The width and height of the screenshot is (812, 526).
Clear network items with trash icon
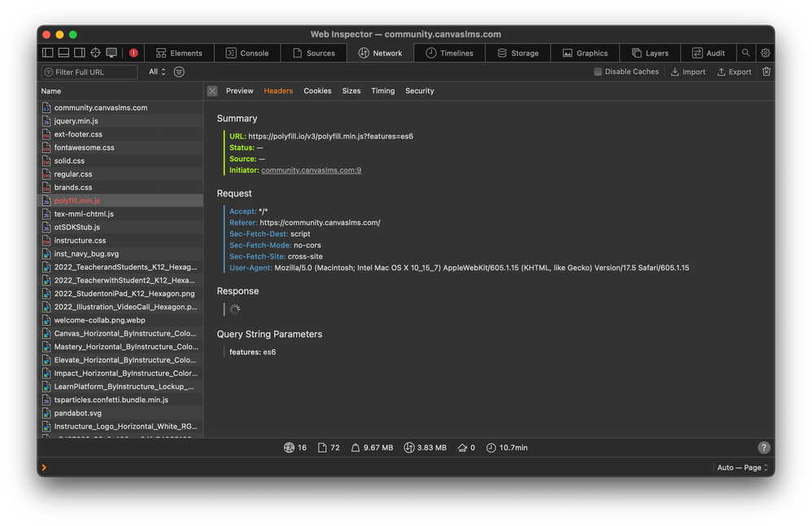(x=766, y=72)
